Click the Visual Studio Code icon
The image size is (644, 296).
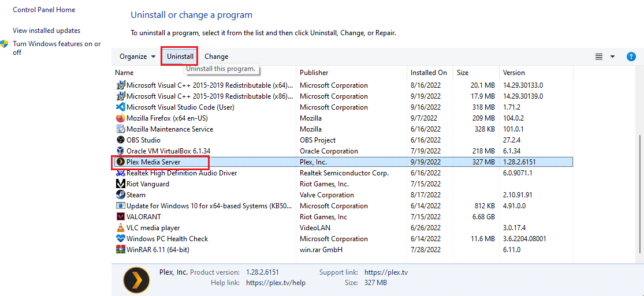(x=120, y=107)
